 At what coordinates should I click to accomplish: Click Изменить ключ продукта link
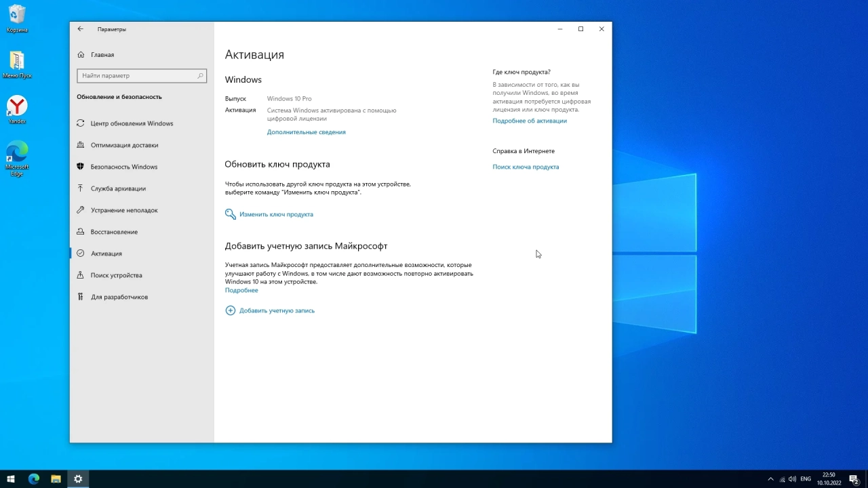point(276,214)
